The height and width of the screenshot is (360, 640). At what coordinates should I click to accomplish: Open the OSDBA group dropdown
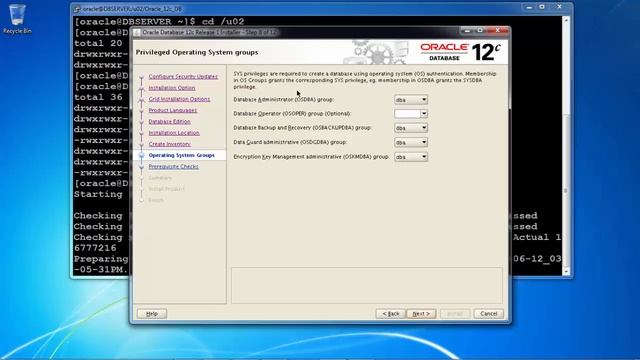tap(411, 100)
